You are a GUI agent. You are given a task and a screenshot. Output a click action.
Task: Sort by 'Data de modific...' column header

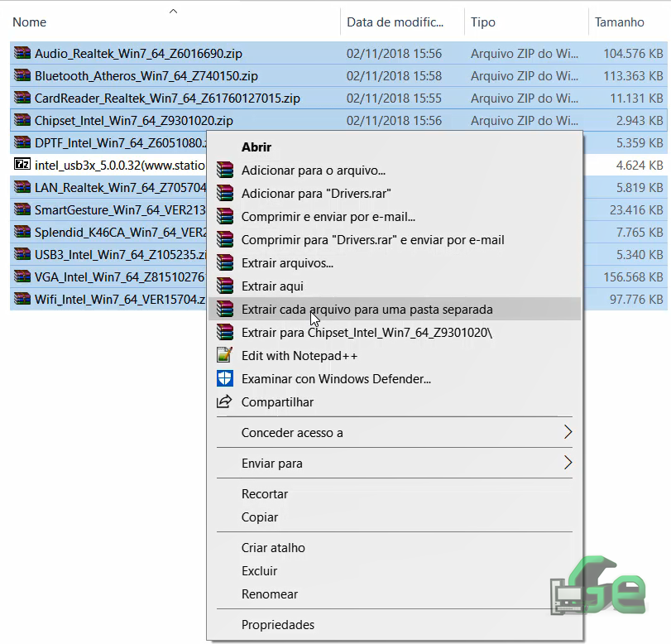click(x=395, y=22)
